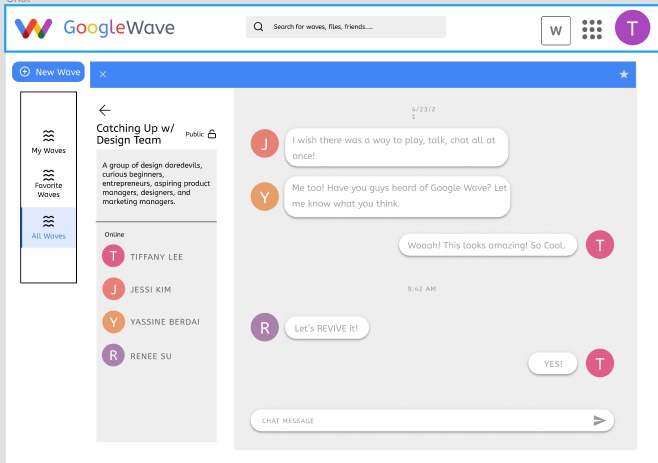This screenshot has width=658, height=463.
Task: Select All Waves section
Action: 48,227
